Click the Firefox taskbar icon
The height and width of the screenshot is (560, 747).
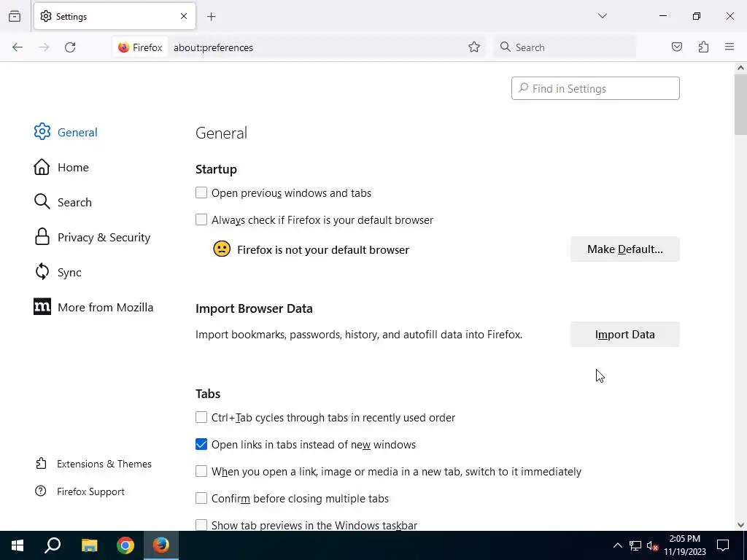(x=161, y=545)
